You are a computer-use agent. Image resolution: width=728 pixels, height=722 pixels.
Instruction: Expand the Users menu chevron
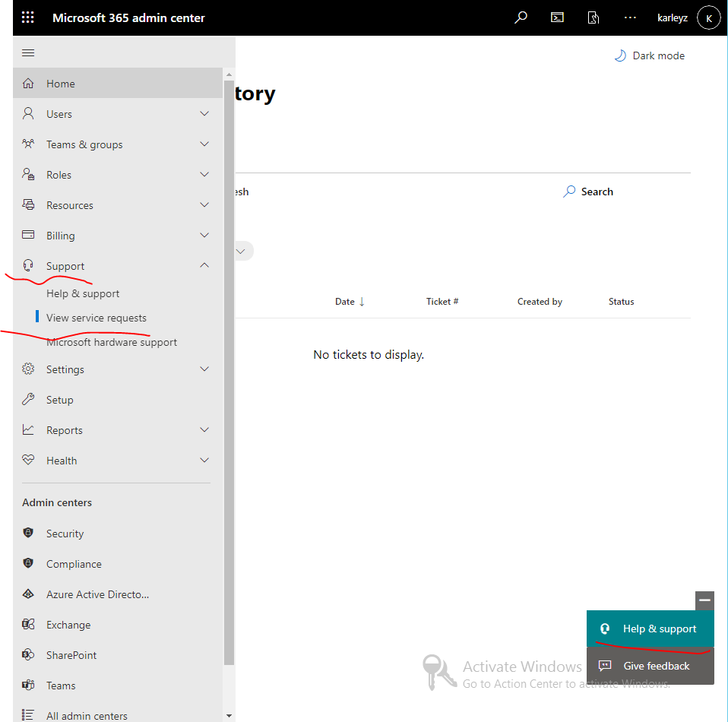tap(204, 114)
